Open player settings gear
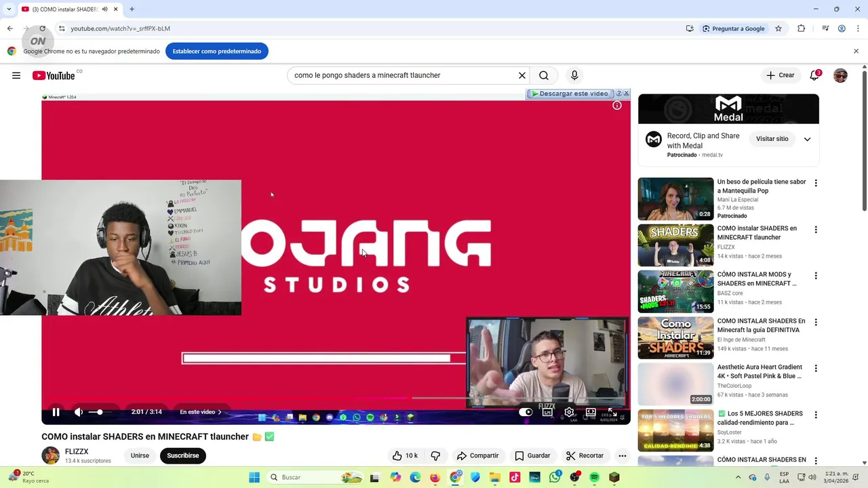This screenshot has width=868, height=488. [x=569, y=412]
